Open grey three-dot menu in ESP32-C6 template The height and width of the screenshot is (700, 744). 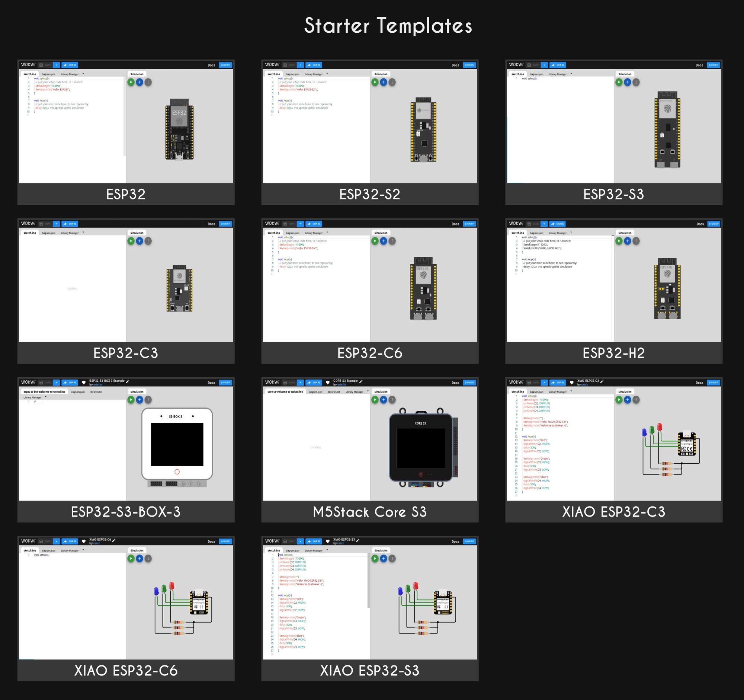(392, 241)
